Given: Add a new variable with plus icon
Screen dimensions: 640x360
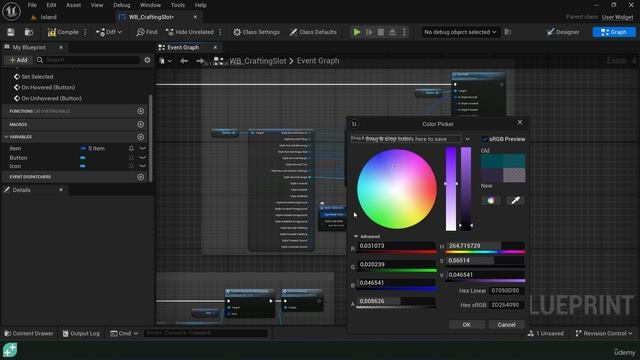Looking at the screenshot, I should pyautogui.click(x=140, y=137).
